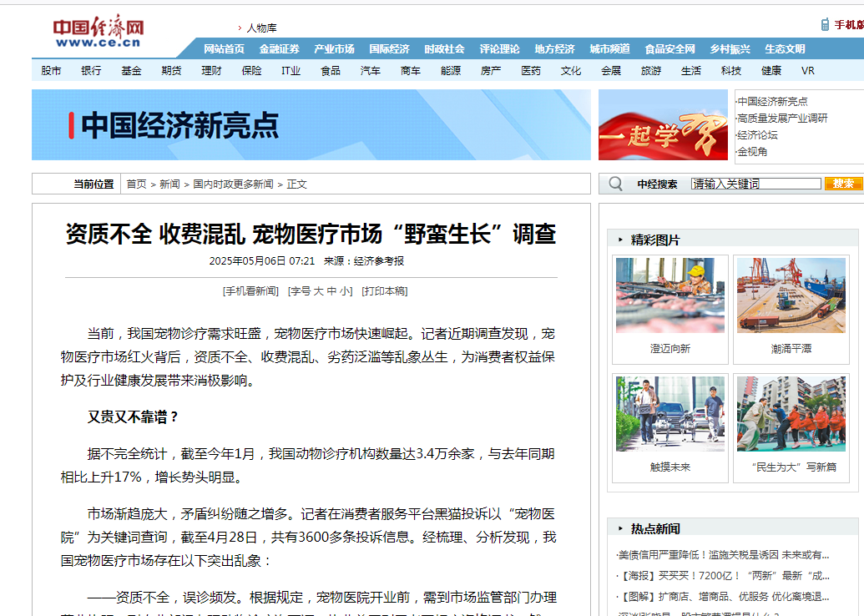864x616 pixels.
Task: Open 高质量发展产业调研 side link
Action: (782, 119)
